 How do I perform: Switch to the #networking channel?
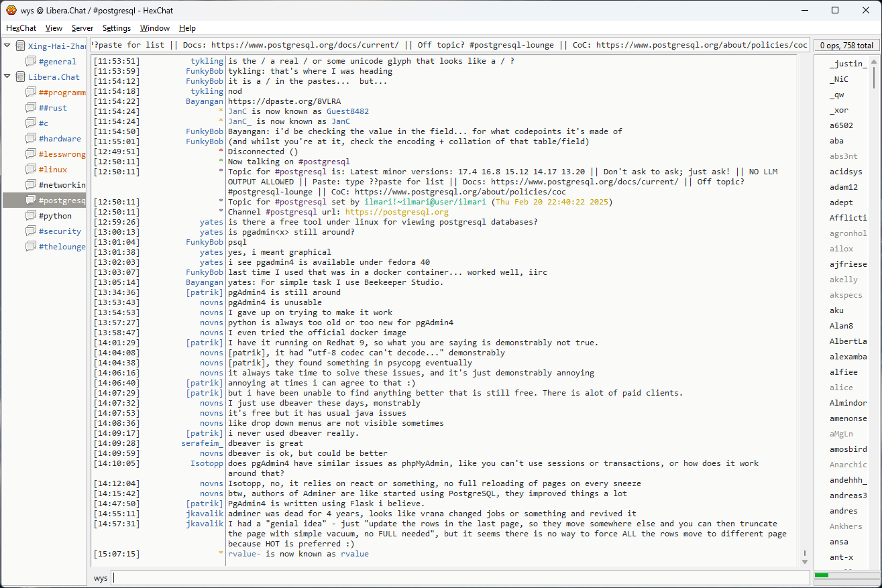click(x=62, y=185)
